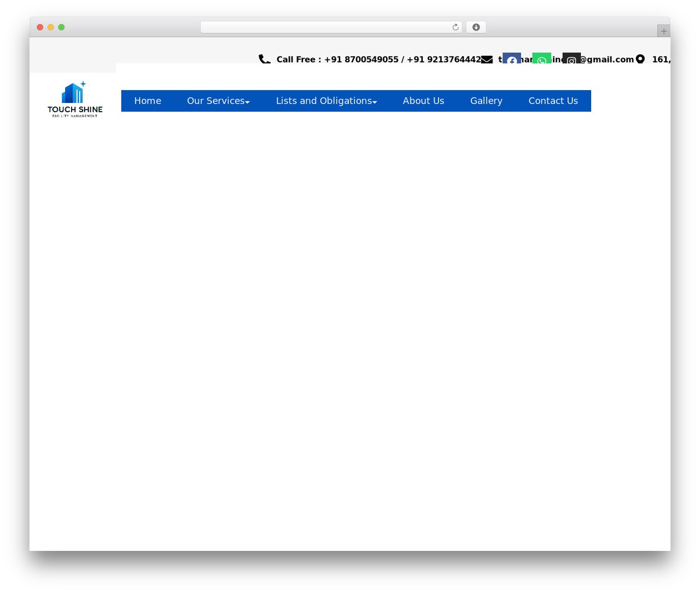The image size is (700, 593).
Task: Expand the Our Services dropdown
Action: (x=218, y=101)
